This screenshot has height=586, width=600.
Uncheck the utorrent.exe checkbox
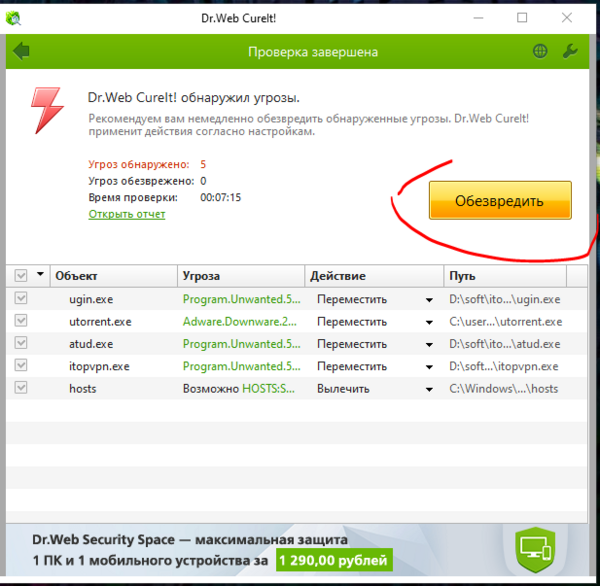(21, 321)
